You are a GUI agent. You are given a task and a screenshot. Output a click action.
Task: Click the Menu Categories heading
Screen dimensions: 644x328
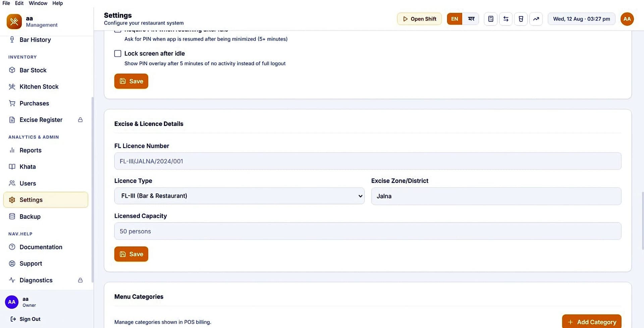(x=139, y=297)
